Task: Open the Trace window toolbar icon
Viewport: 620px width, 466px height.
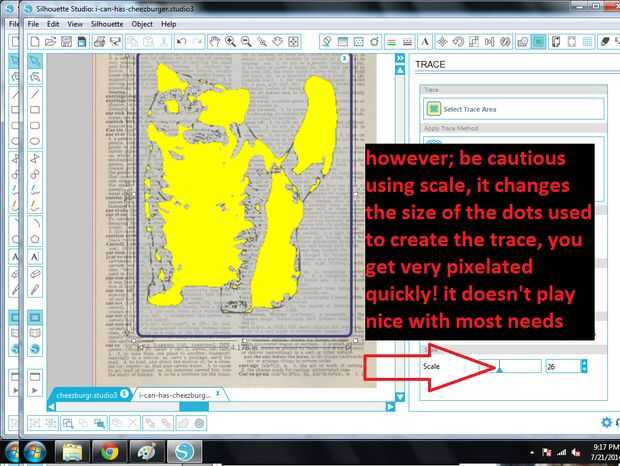Action: 539,42
